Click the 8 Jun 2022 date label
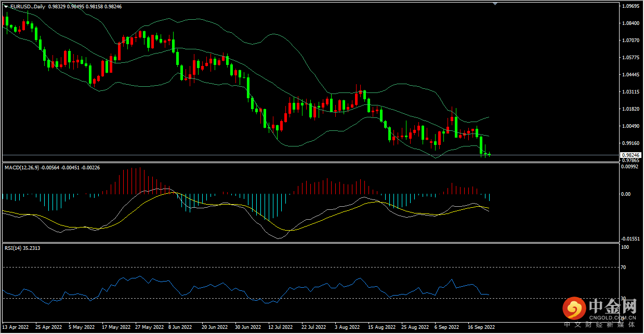 (181, 327)
